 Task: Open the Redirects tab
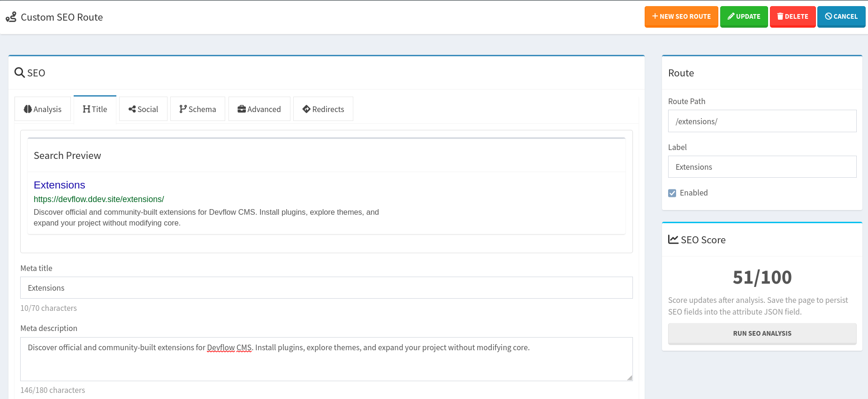pyautogui.click(x=323, y=109)
